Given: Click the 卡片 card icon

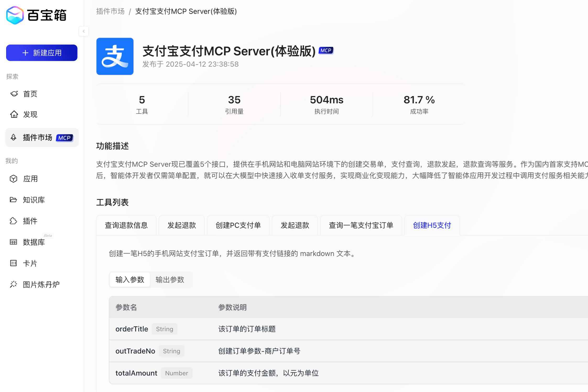Looking at the screenshot, I should (13, 263).
